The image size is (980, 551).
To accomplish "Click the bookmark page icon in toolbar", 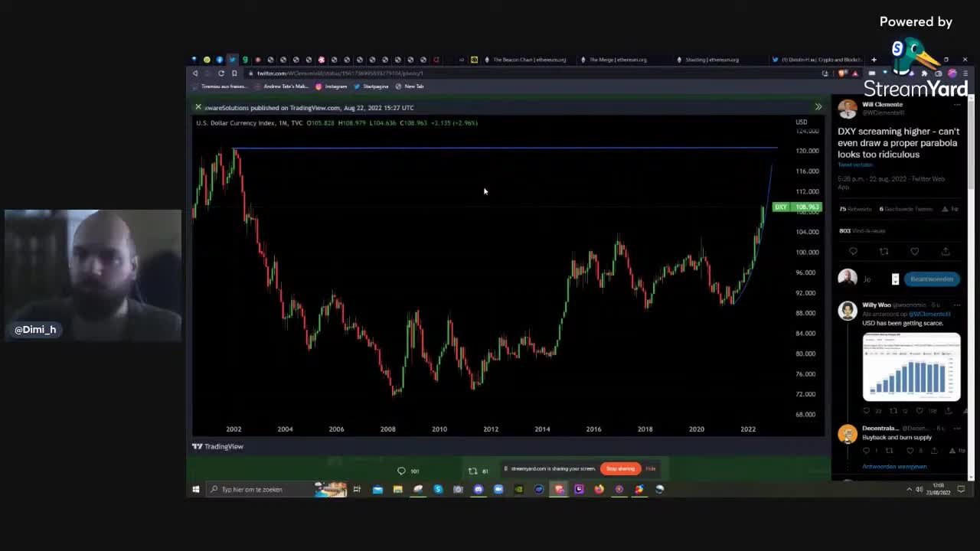I will point(234,73).
